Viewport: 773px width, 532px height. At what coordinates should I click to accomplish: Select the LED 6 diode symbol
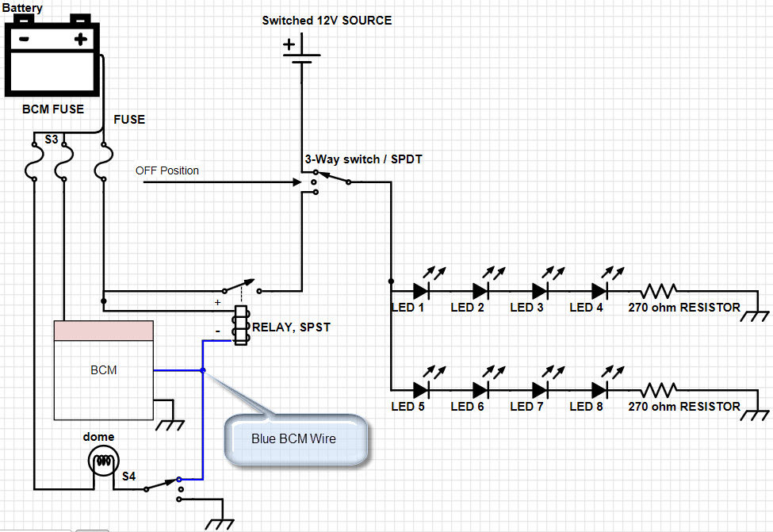[480, 389]
